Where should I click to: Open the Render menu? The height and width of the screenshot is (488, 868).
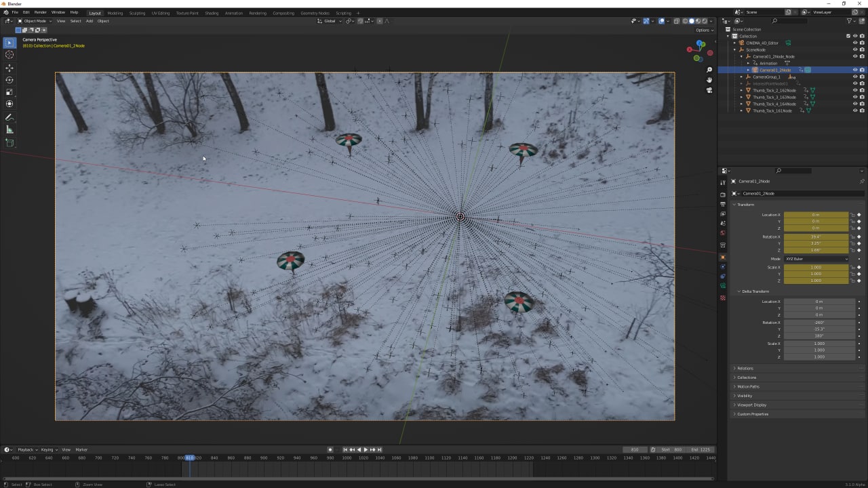pyautogui.click(x=41, y=12)
